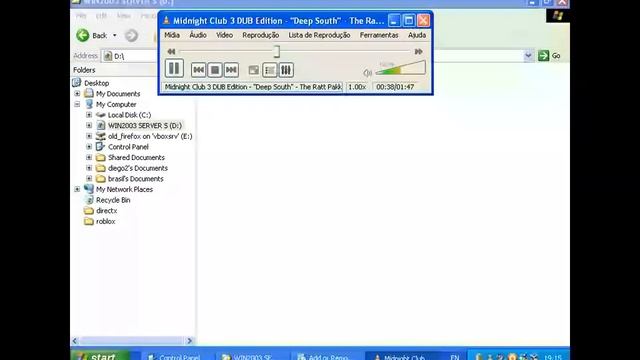Select old_firefox network drive (E:)
The height and width of the screenshot is (360, 640).
pos(150,136)
